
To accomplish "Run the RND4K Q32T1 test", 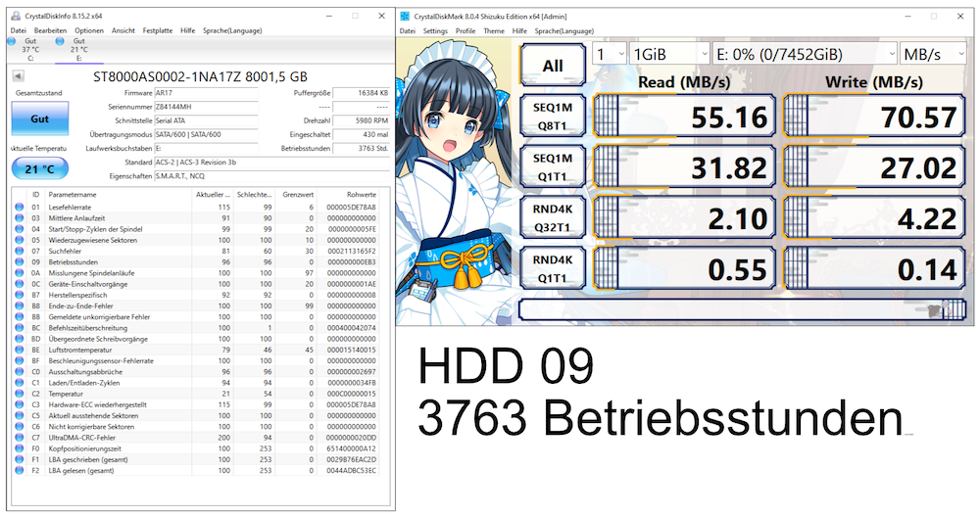I will point(553,217).
